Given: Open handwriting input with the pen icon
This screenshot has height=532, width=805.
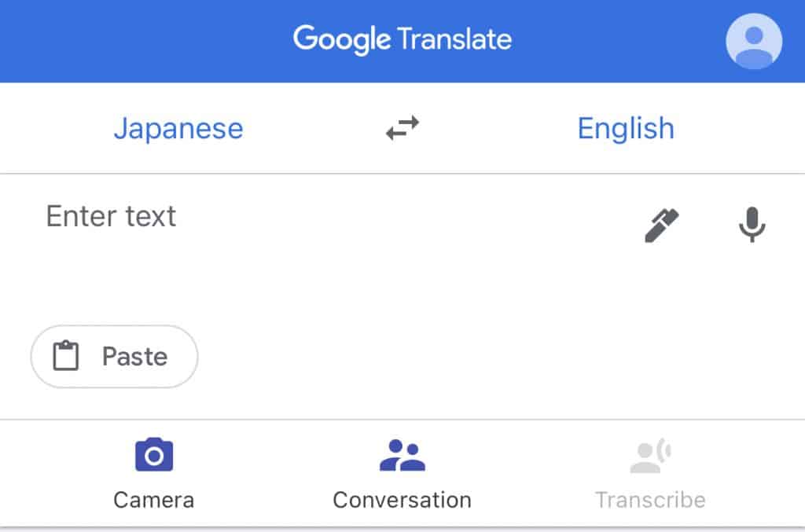Looking at the screenshot, I should 662,225.
